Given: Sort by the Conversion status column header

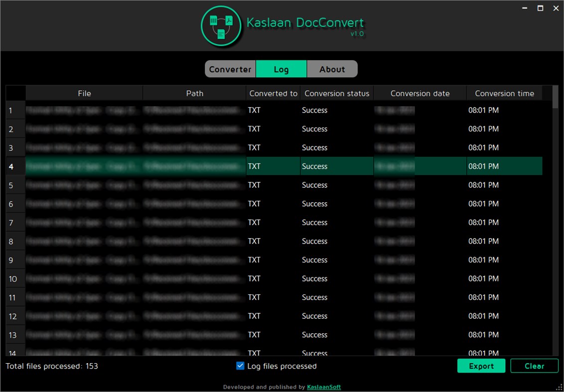Looking at the screenshot, I should [337, 93].
